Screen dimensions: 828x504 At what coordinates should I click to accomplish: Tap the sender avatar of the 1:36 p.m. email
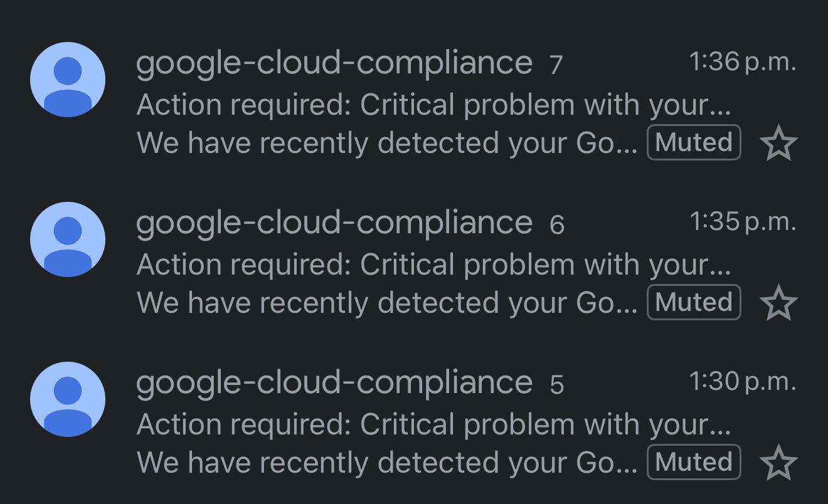tap(68, 80)
